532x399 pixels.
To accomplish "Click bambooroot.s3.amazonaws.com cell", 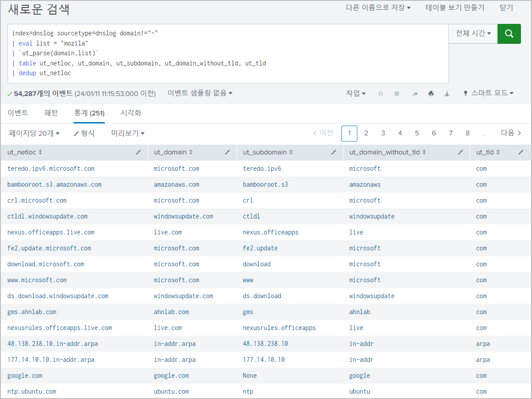I will click(54, 184).
